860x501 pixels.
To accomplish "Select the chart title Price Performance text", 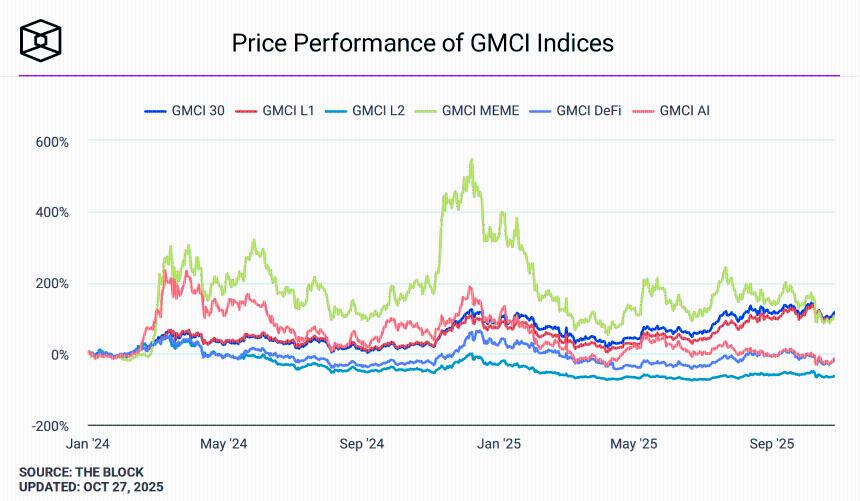I will tap(422, 43).
